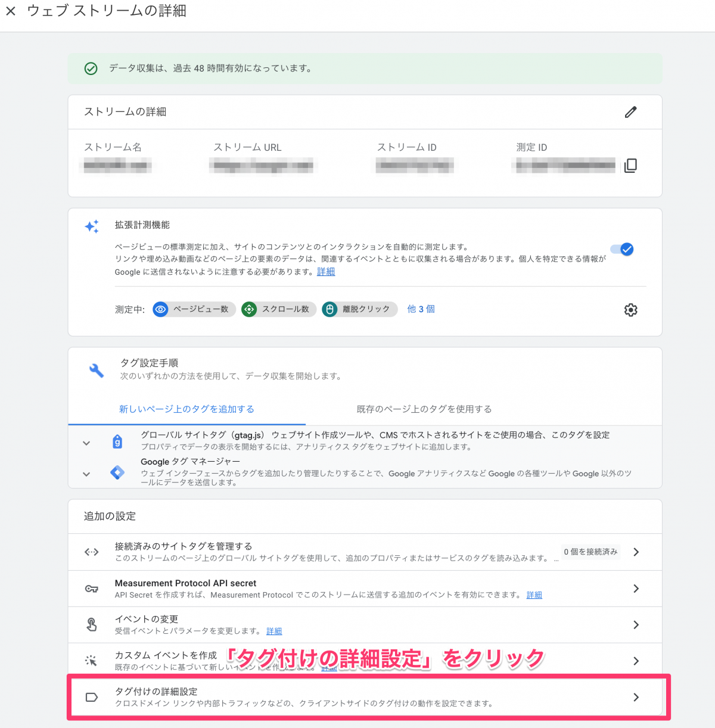The height and width of the screenshot is (728, 715).
Task: Switch to 新しいページ上のタグを追加する tab
Action: coord(186,409)
